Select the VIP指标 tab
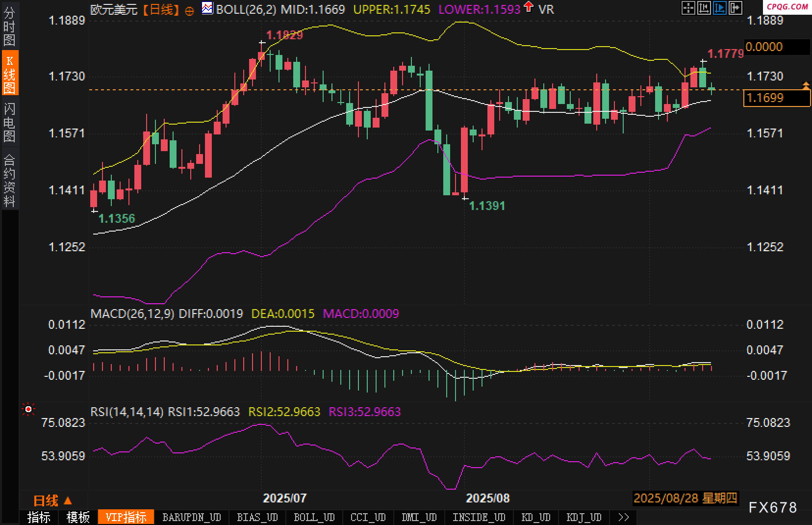This screenshot has height=525, width=812. click(x=126, y=517)
